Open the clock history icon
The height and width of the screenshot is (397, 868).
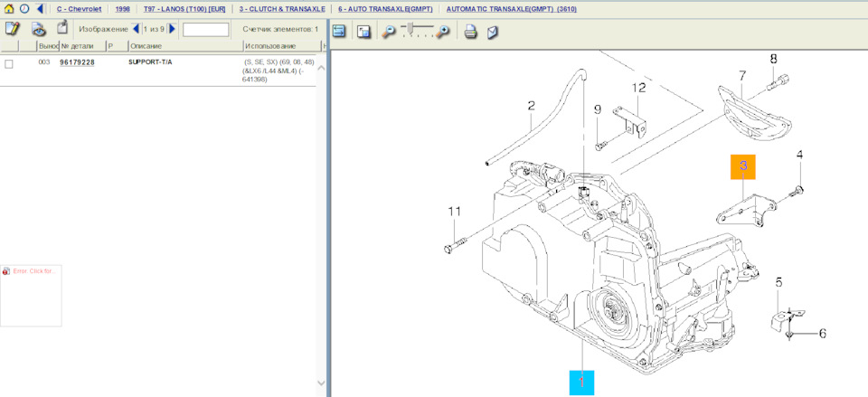pyautogui.click(x=24, y=9)
